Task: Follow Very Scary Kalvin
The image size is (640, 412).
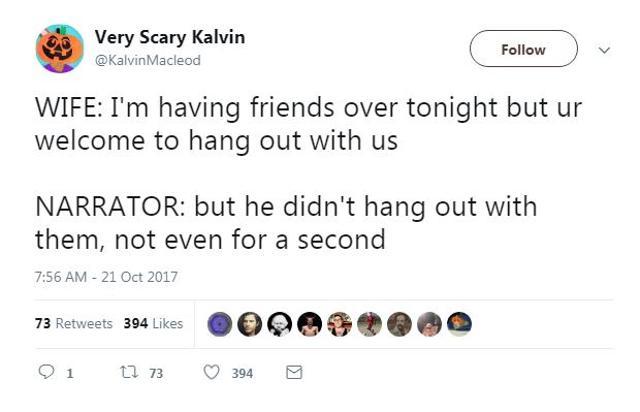Action: (524, 49)
